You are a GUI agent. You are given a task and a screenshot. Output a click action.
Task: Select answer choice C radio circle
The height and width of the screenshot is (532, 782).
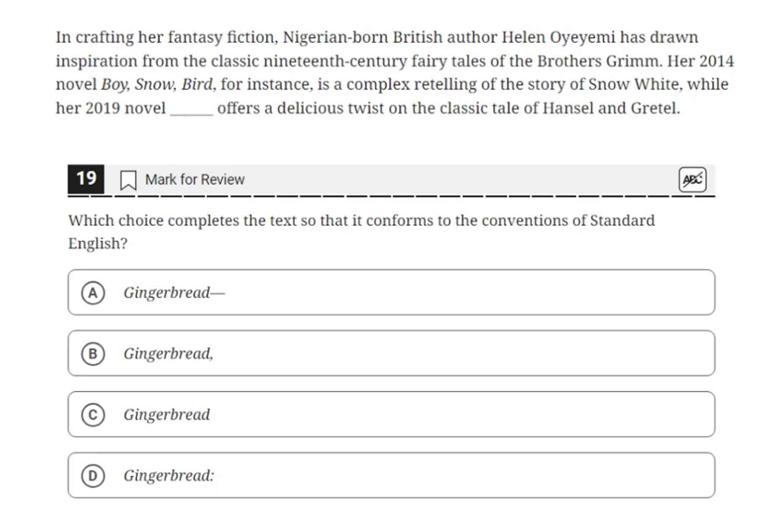(x=93, y=414)
